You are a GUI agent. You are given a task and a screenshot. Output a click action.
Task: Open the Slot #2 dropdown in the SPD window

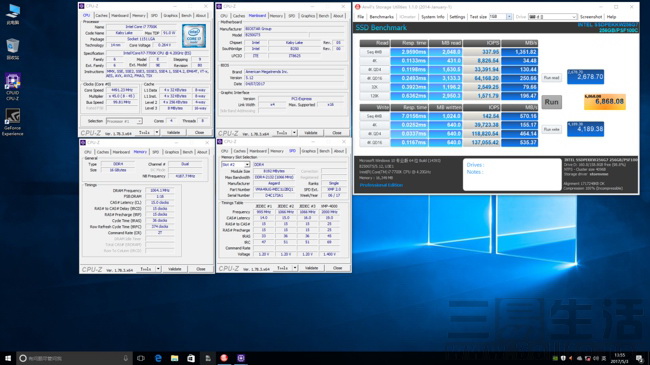[x=235, y=164]
